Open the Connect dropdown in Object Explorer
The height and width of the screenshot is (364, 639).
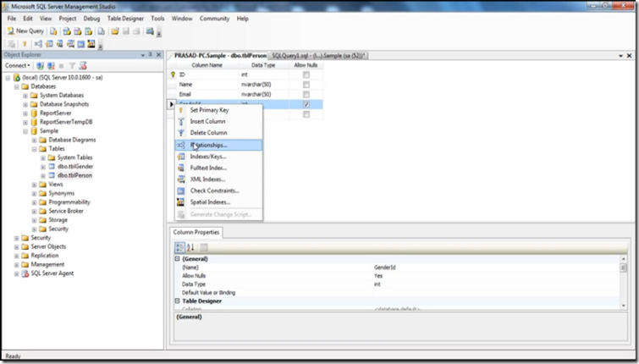pyautogui.click(x=18, y=65)
